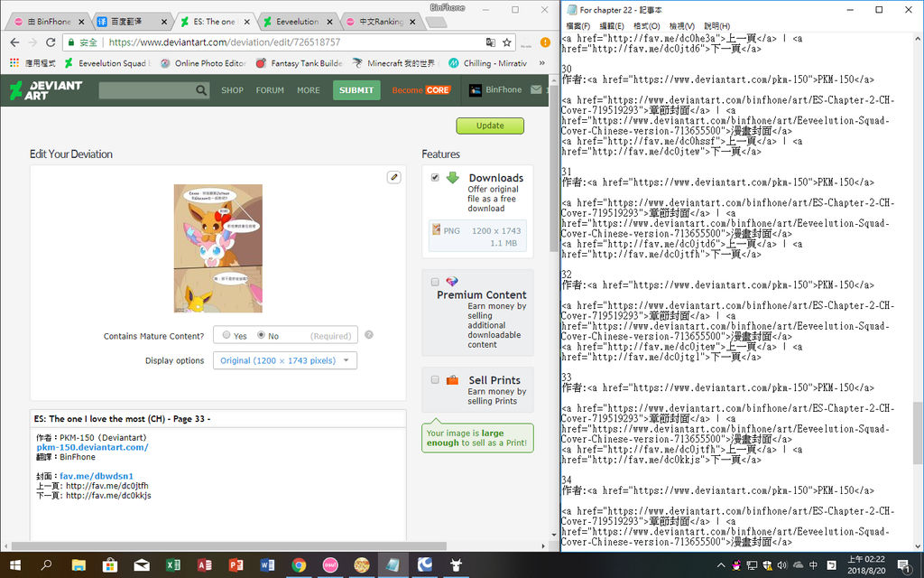The image size is (924, 578).
Task: Click pencil edit icon on deviation preview
Action: click(393, 177)
